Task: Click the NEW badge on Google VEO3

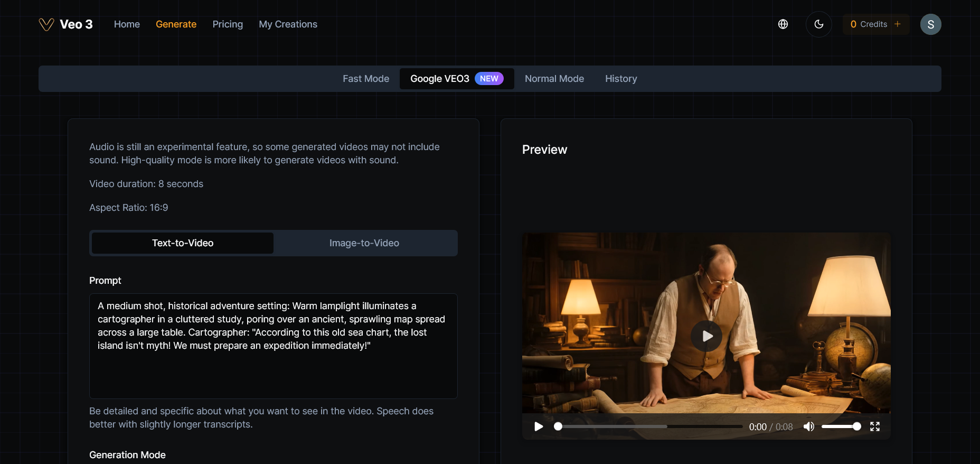Action: coord(489,79)
